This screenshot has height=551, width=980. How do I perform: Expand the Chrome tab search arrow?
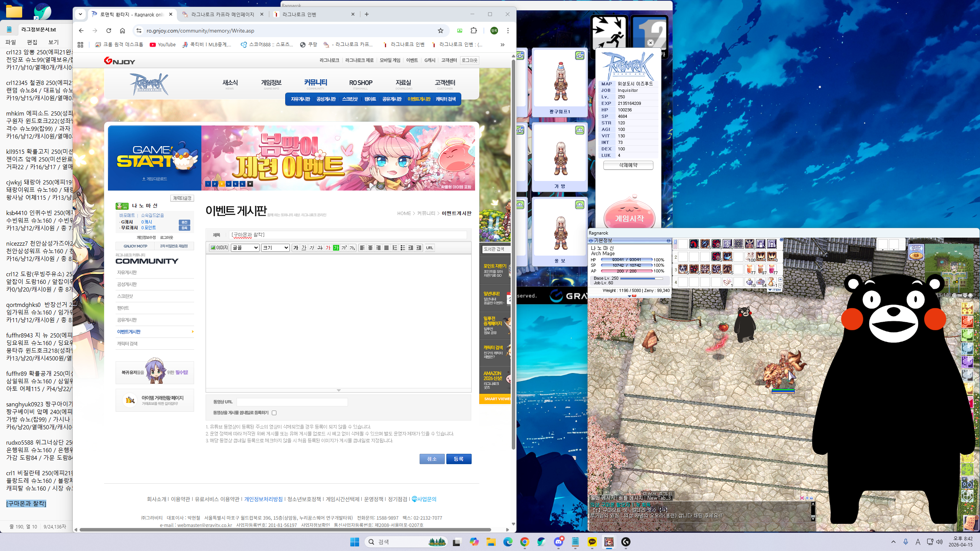(80, 14)
